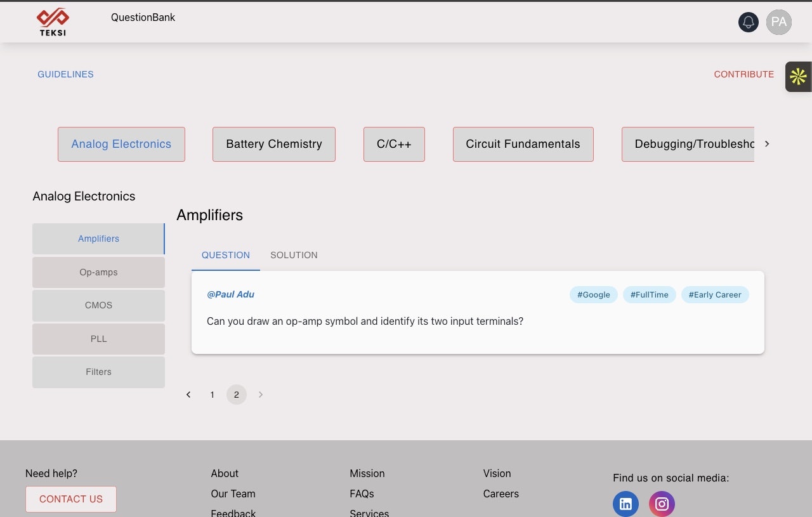Open the PA user avatar menu
The width and height of the screenshot is (812, 517).
tap(779, 22)
